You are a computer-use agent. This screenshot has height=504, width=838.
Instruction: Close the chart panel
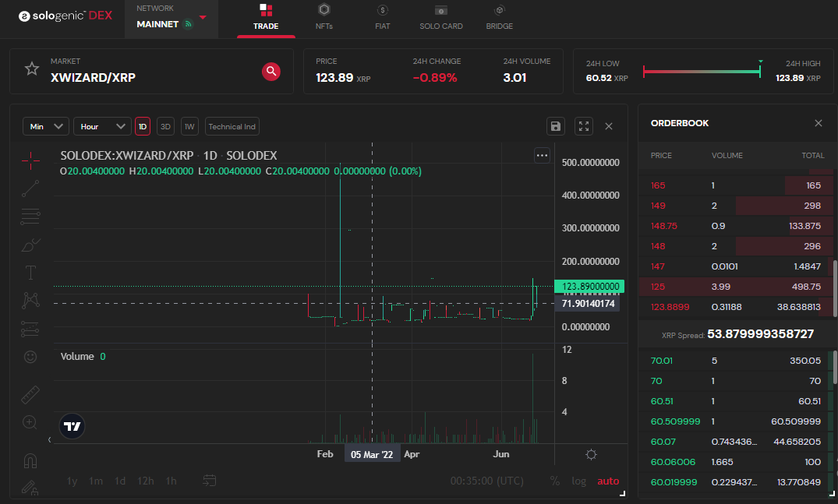pyautogui.click(x=609, y=126)
